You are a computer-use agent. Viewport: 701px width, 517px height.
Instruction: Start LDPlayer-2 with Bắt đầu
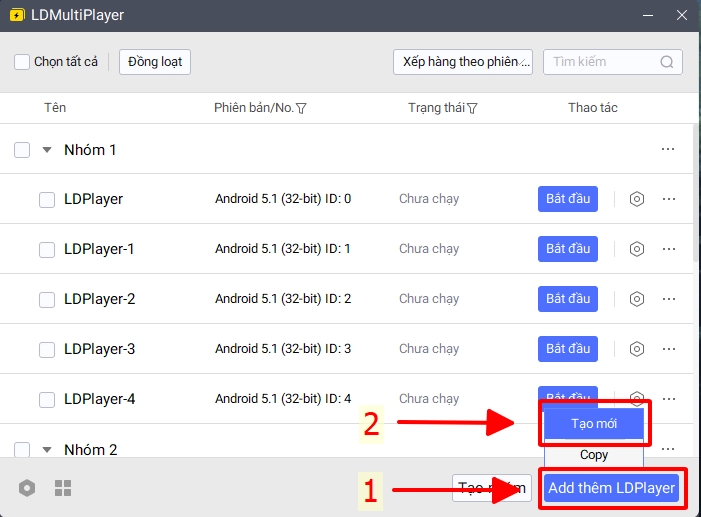568,299
